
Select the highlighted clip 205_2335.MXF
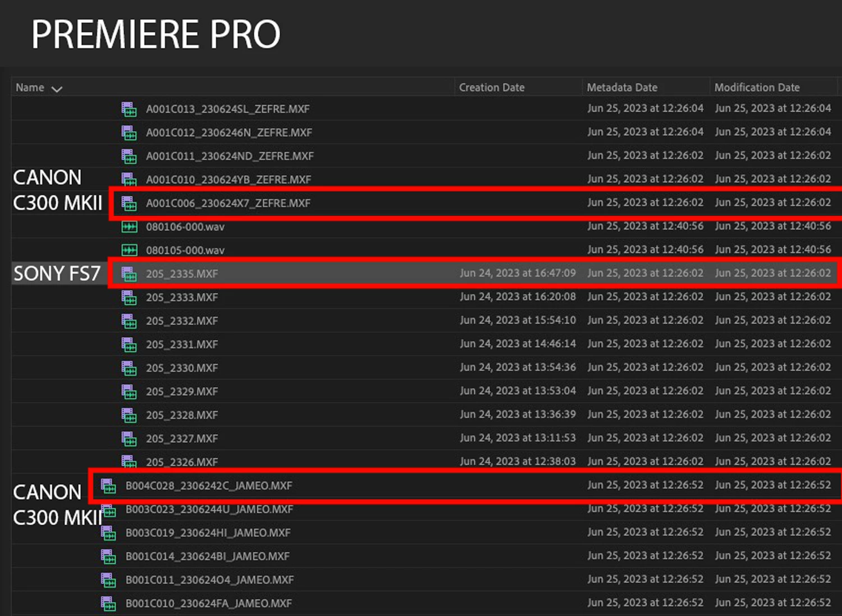182,274
